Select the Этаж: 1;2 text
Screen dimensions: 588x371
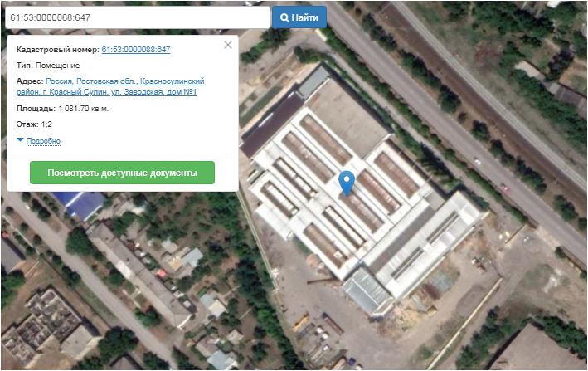(34, 124)
